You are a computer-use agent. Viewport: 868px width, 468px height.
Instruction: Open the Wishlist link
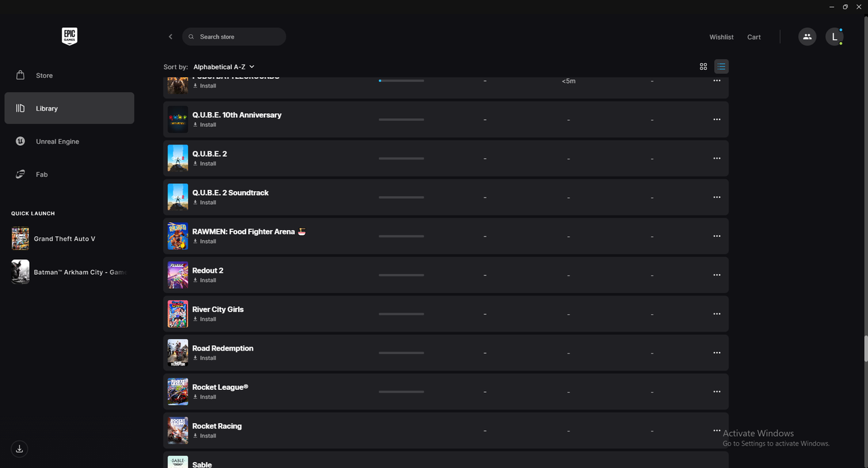(722, 37)
